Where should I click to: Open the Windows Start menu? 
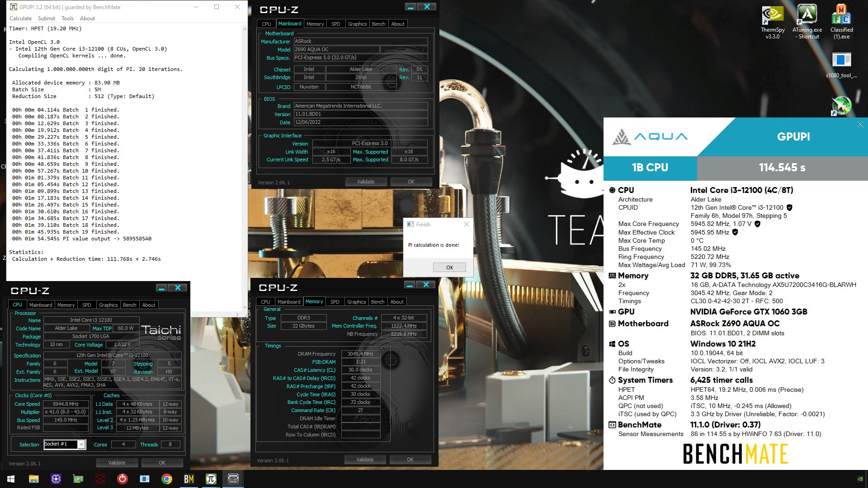11,479
